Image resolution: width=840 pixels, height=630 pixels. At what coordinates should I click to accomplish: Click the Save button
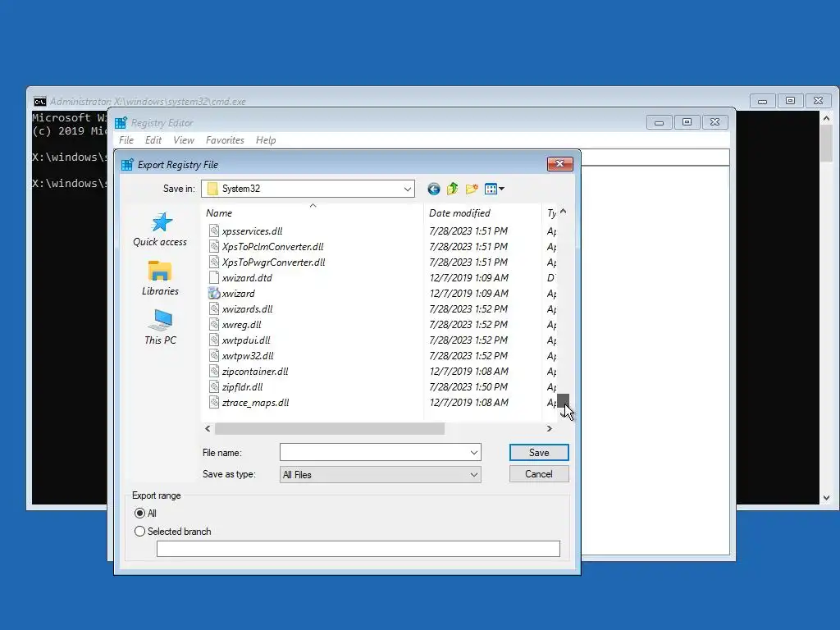pos(539,453)
